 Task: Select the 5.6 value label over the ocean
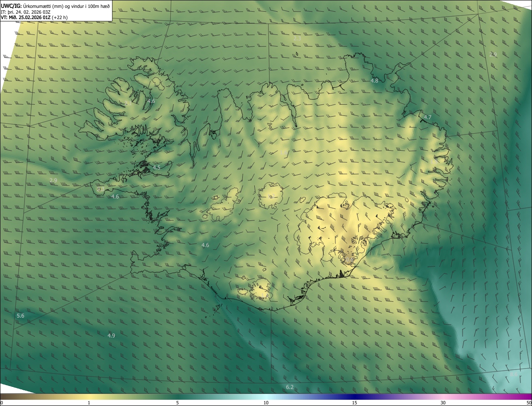coord(20,316)
